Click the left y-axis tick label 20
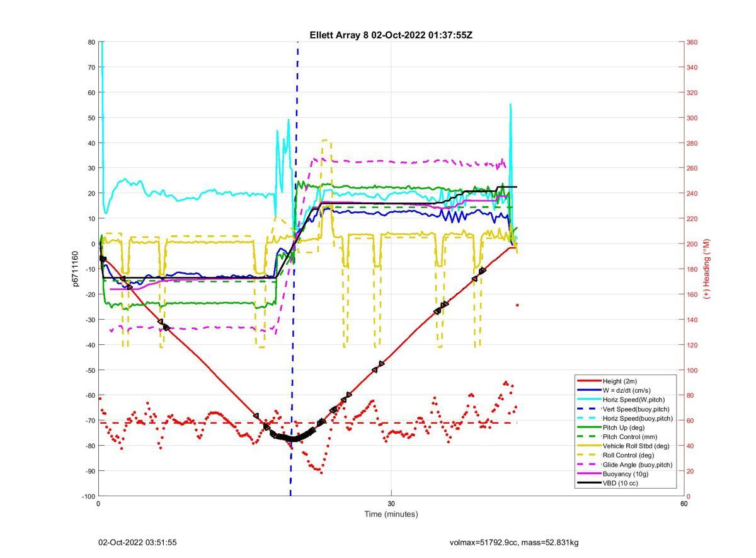The image size is (756, 558). pyautogui.click(x=91, y=194)
